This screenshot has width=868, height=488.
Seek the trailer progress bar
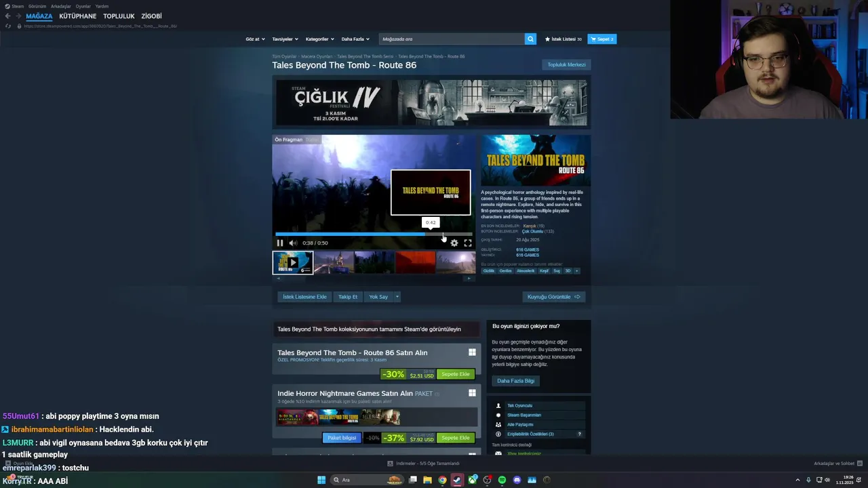coord(374,234)
